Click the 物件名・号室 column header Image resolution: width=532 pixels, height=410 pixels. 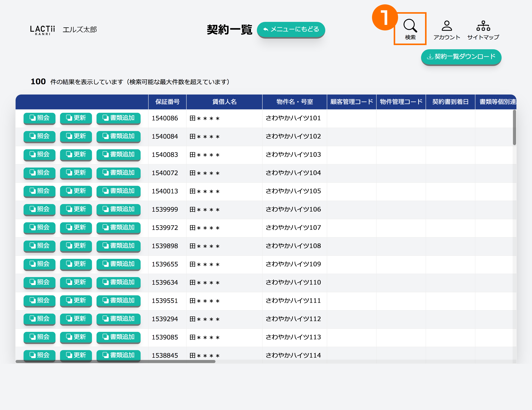(x=294, y=102)
